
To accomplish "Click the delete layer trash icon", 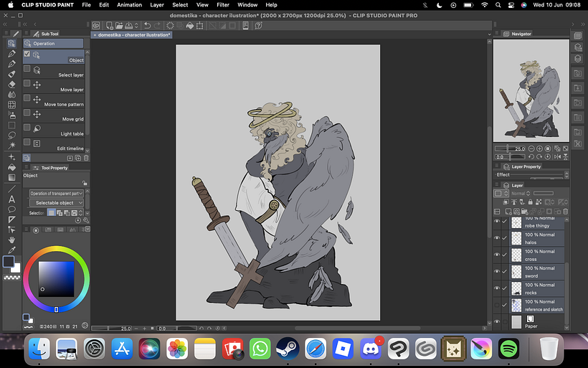I will coord(566,212).
